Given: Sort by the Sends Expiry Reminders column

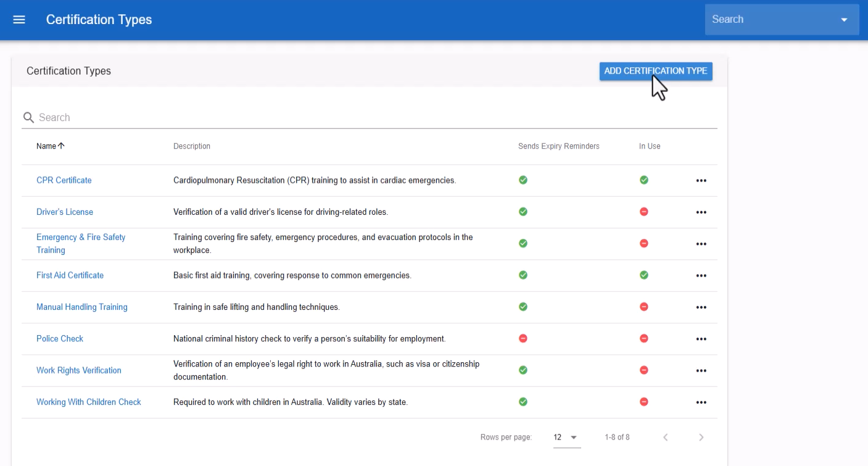Looking at the screenshot, I should click(559, 146).
